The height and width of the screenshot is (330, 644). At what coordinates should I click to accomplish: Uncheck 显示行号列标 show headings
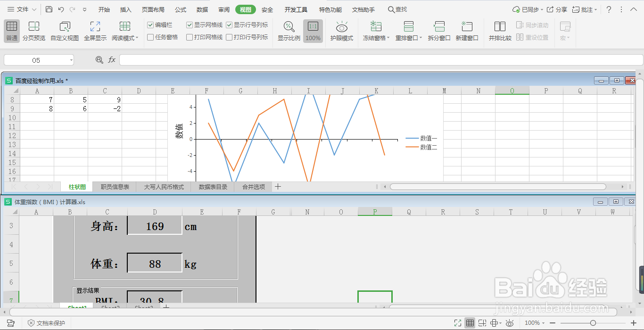point(229,25)
